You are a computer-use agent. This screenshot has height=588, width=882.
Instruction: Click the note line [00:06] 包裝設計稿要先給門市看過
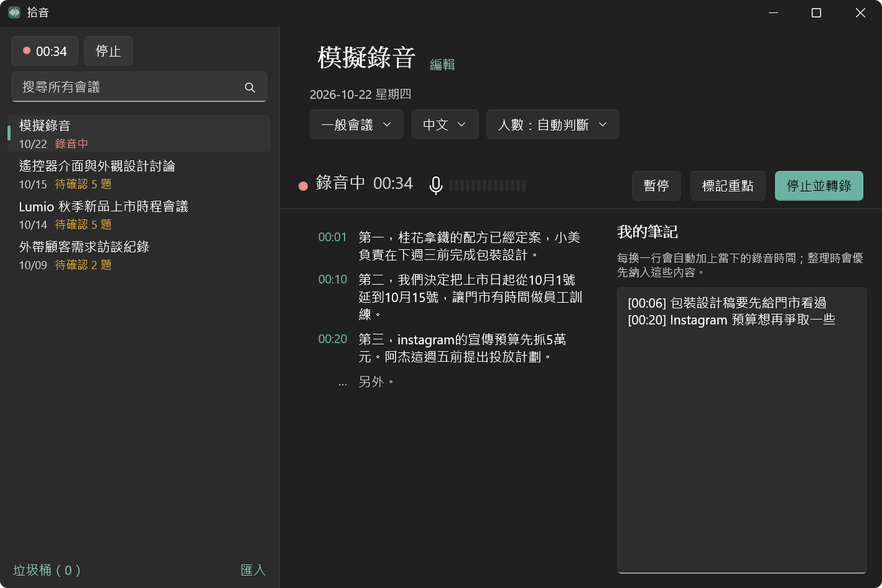(727, 303)
